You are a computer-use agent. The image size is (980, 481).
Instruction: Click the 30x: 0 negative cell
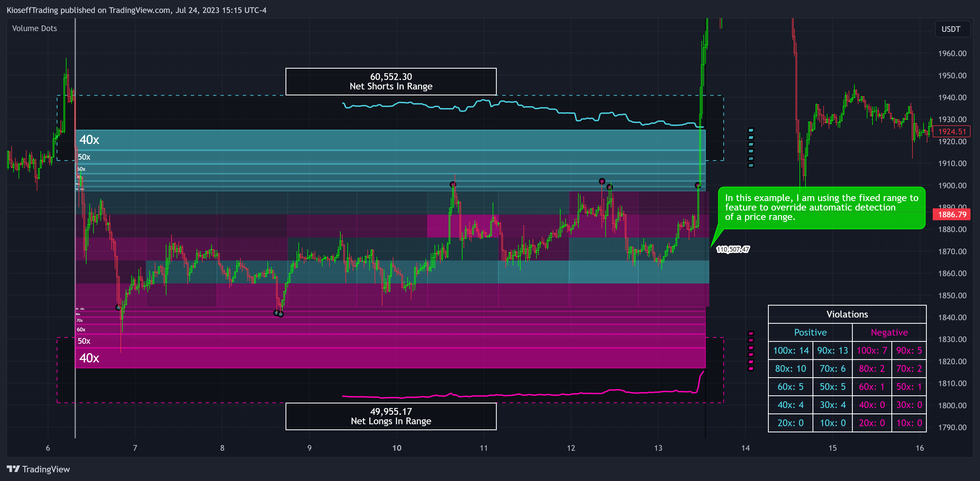tap(909, 405)
